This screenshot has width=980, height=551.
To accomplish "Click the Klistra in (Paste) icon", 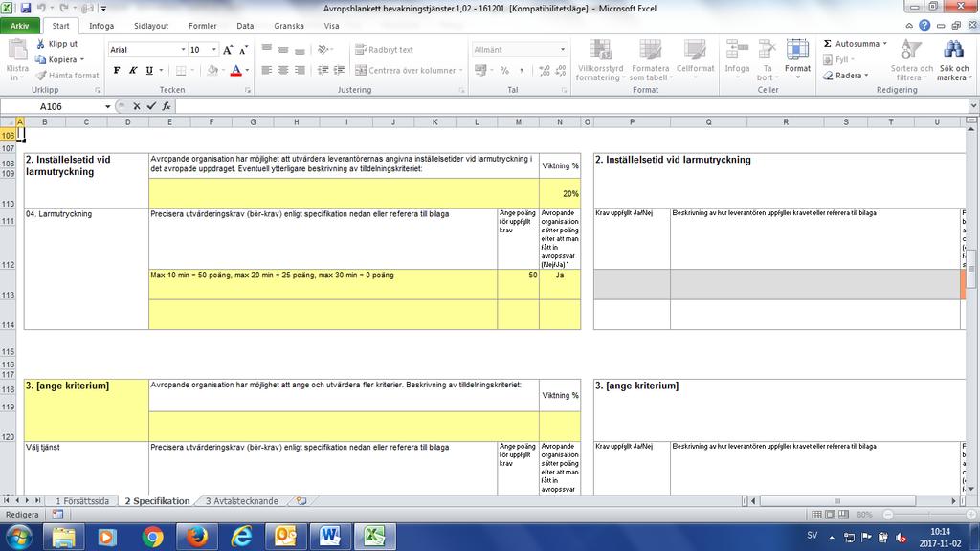I will tap(17, 52).
